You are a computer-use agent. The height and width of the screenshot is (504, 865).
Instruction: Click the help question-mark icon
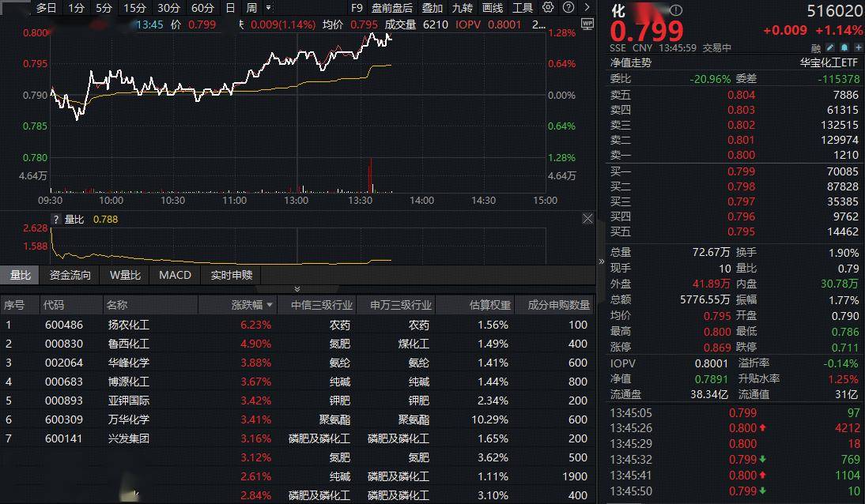(568, 7)
